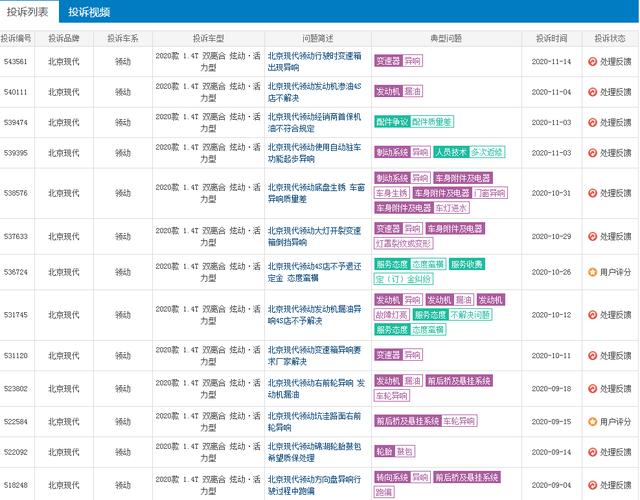Click status icon in complaint 540111 row
The image size is (640, 500).
click(592, 92)
